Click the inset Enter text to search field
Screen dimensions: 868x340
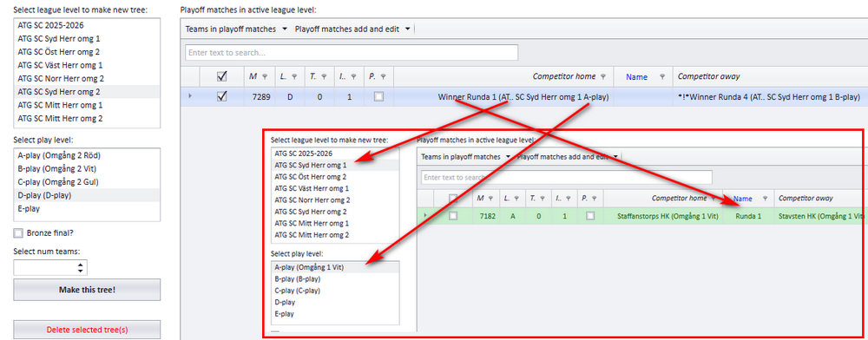tap(566, 178)
